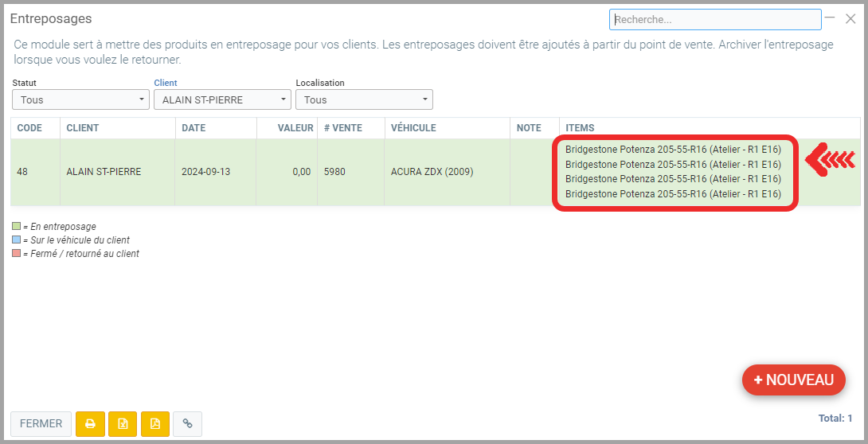Export the list as PDF
The height and width of the screenshot is (444, 868).
click(155, 424)
